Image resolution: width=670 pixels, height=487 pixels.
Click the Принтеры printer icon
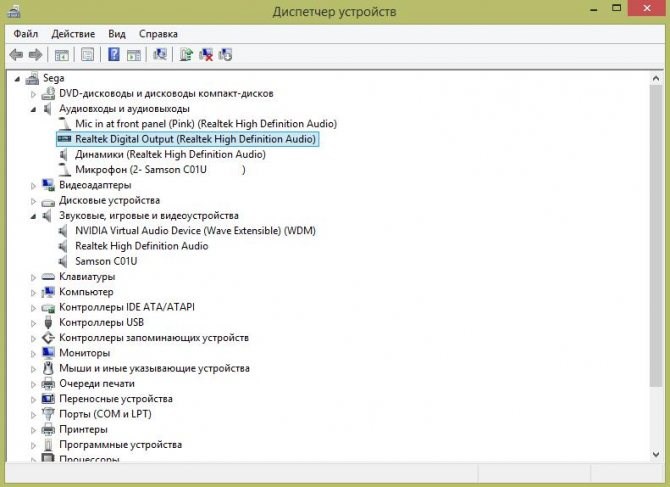[48, 429]
